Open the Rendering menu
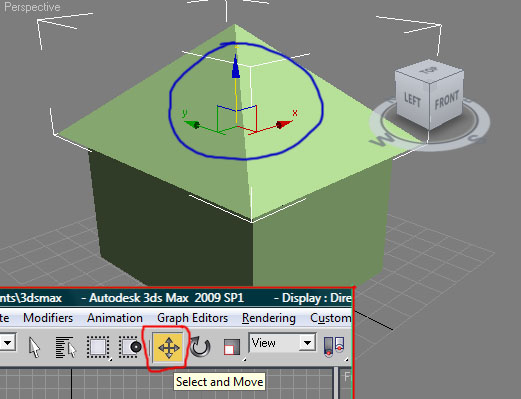 pos(269,318)
